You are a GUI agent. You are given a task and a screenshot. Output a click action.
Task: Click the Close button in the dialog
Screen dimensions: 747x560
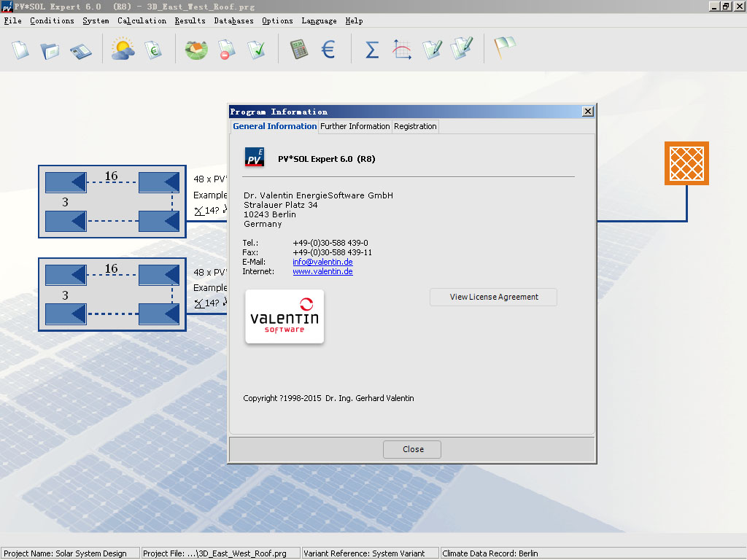coord(412,449)
